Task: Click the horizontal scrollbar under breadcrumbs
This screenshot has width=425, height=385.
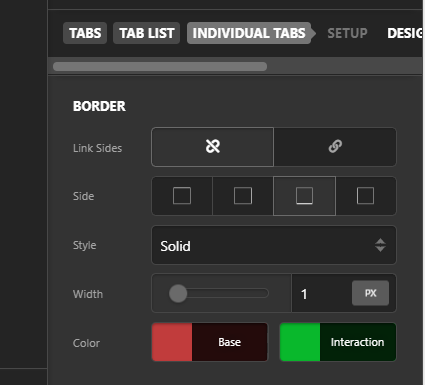Action: point(160,67)
